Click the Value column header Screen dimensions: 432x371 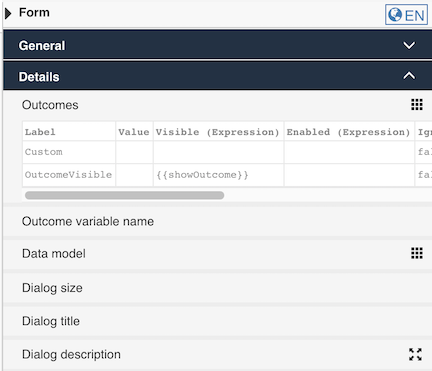click(x=134, y=131)
